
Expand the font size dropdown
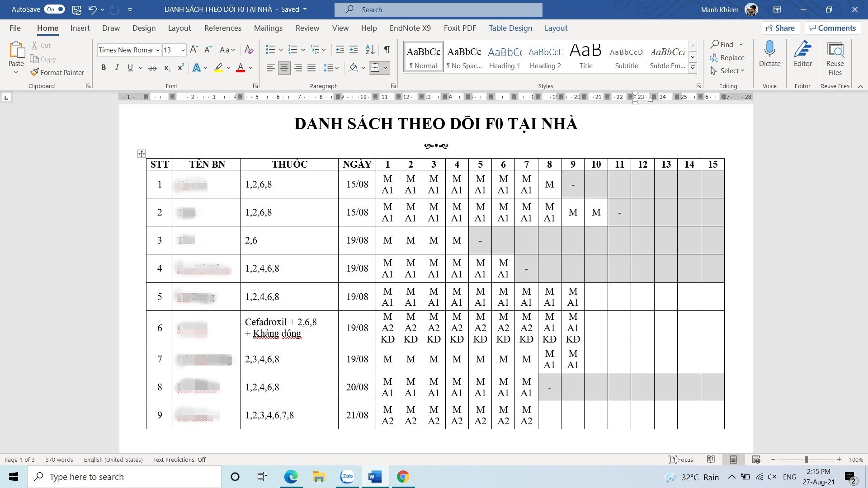(x=183, y=50)
